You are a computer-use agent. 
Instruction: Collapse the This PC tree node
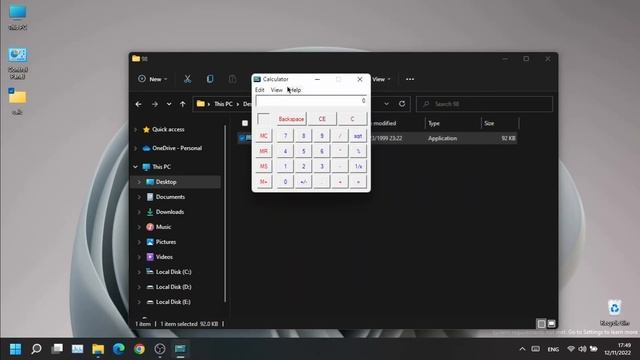click(x=136, y=167)
